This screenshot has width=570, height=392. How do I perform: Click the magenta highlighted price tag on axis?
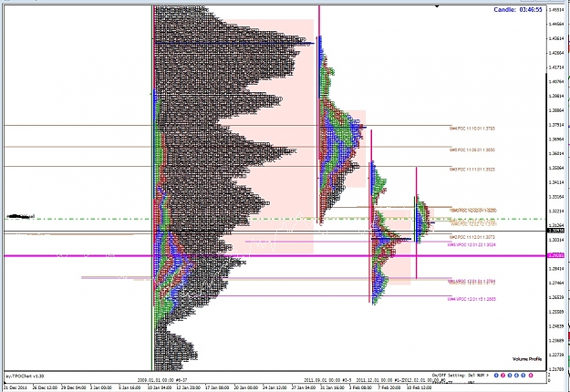(556, 255)
